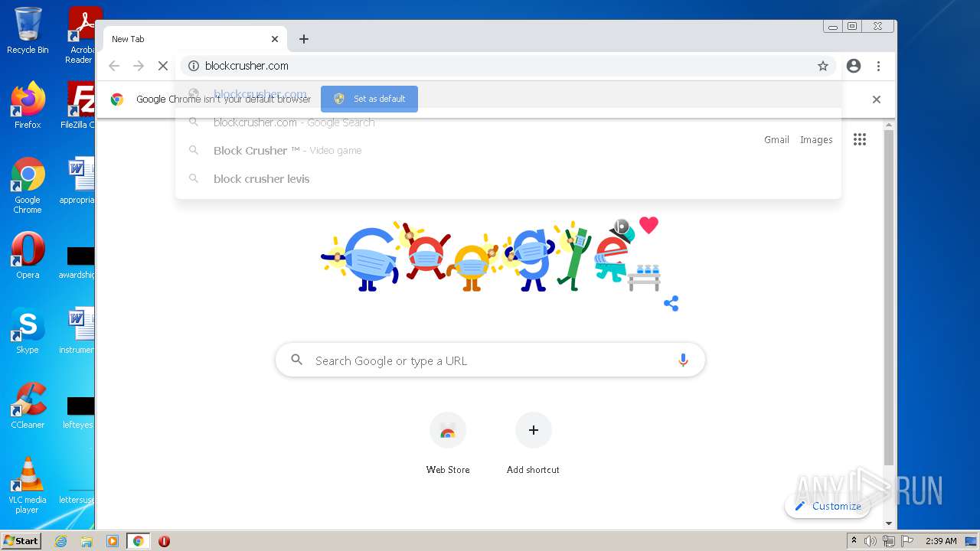Viewport: 980px width, 551px height.
Task: Open Windows Explorer folder from taskbar
Action: (x=87, y=541)
